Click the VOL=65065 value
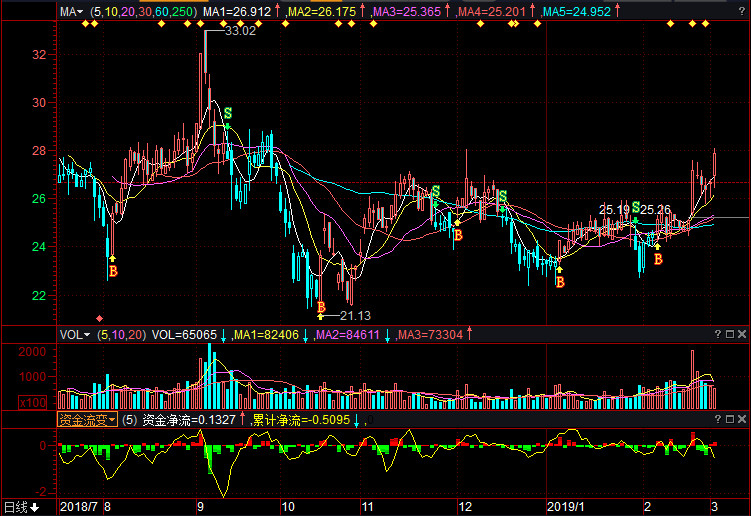The height and width of the screenshot is (516, 751). pos(184,335)
